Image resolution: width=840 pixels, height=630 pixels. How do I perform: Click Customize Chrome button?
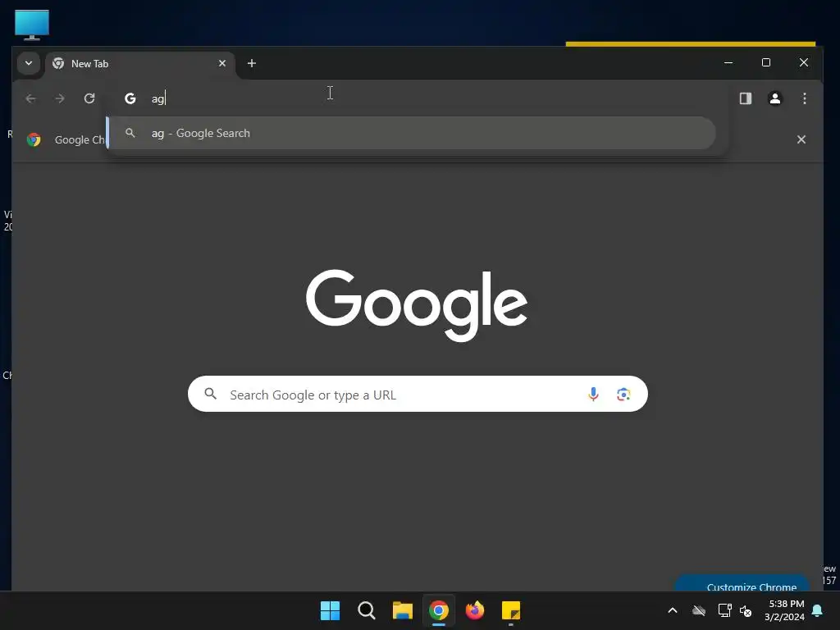[742, 584]
